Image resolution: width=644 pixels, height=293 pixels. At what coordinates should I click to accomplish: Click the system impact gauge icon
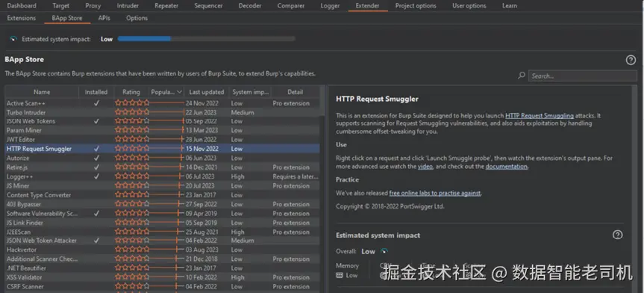pos(13,39)
